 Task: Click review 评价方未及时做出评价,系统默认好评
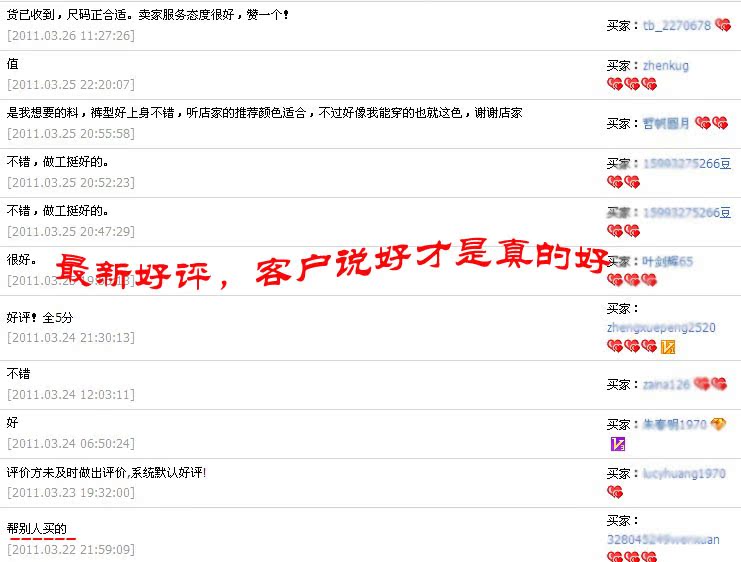(106, 472)
